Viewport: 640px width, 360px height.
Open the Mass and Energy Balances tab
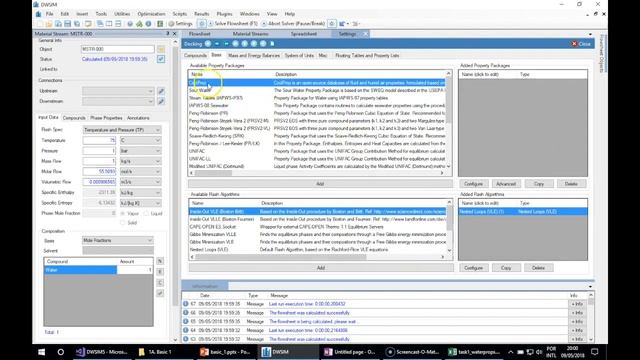[254, 56]
